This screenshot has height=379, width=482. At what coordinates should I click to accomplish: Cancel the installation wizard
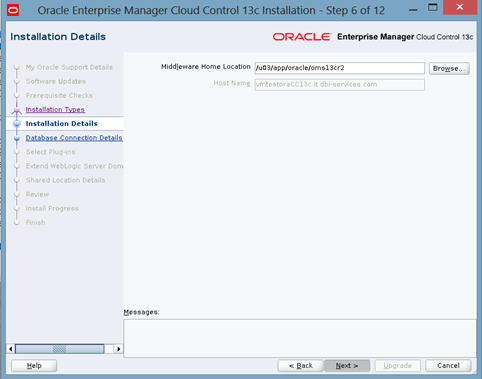coord(448,366)
